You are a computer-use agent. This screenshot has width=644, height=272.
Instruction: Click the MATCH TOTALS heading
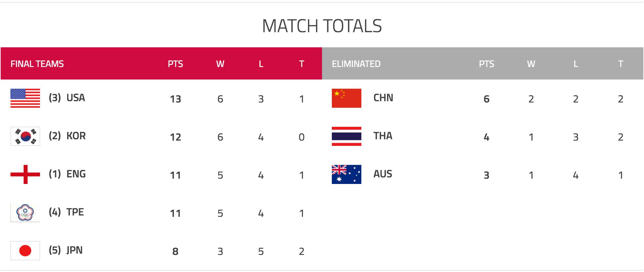pos(322,26)
